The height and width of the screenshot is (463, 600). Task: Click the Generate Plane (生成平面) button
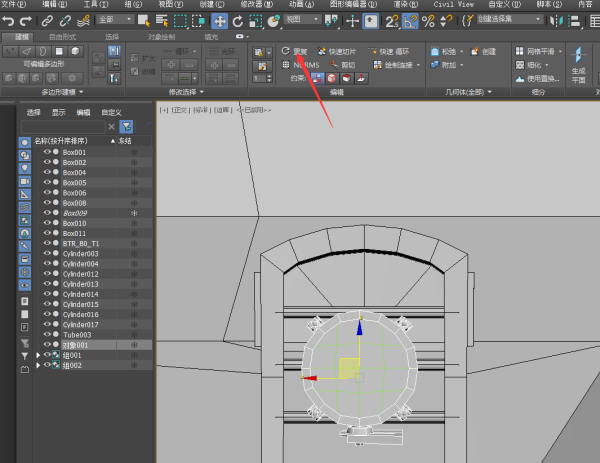578,65
